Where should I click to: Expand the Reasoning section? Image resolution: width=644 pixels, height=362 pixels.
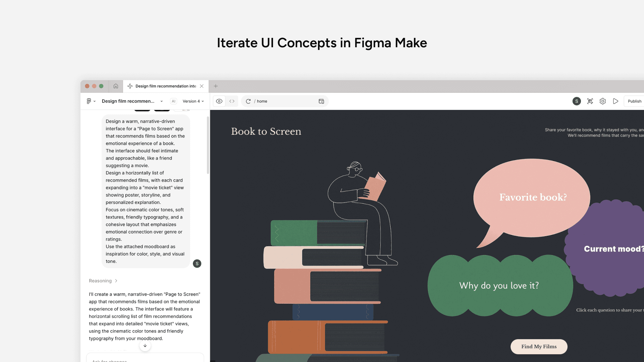tap(103, 281)
